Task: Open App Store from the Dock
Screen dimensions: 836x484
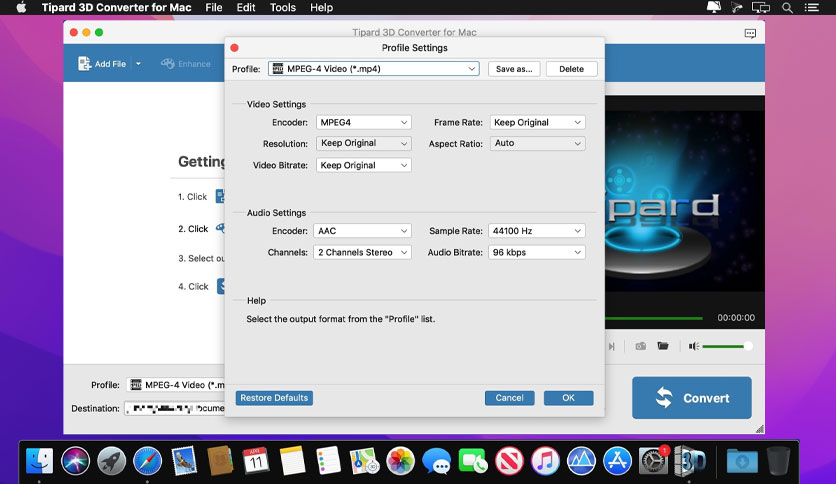Action: 617,461
